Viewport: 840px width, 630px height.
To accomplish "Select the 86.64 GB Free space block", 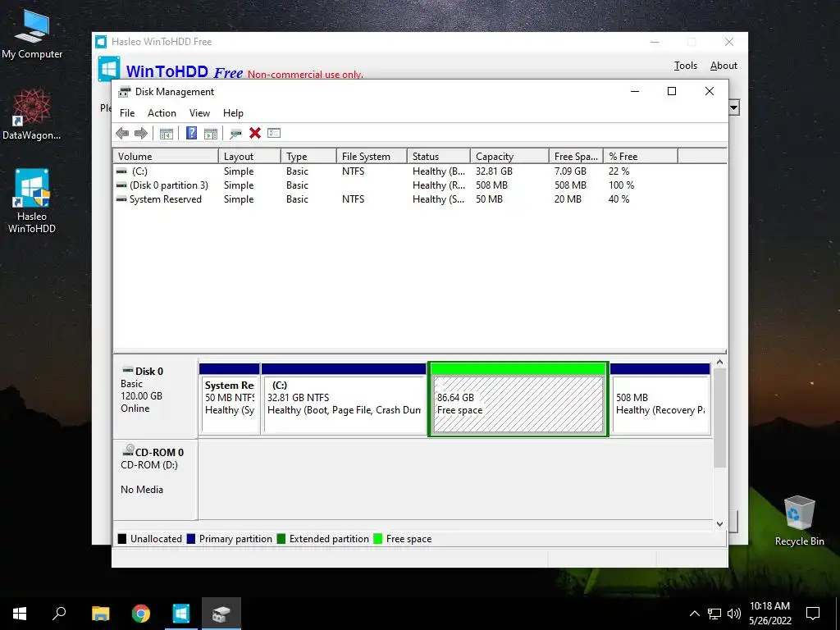I will pos(518,399).
